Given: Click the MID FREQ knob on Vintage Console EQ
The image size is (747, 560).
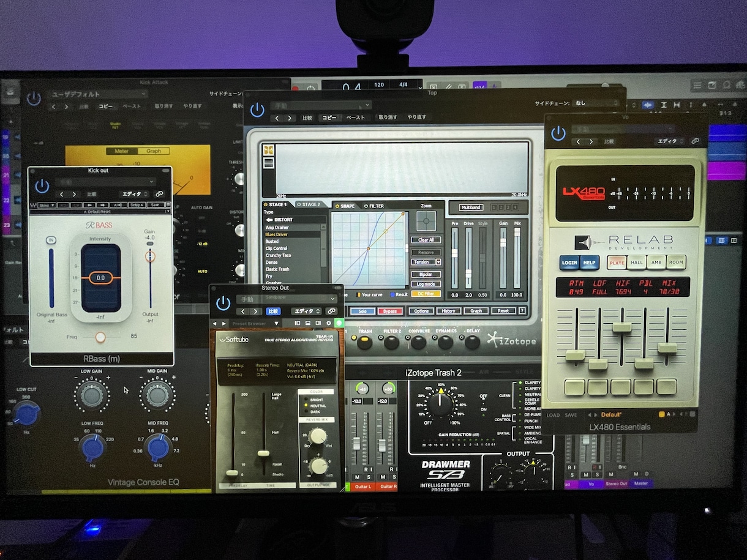Looking at the screenshot, I should pyautogui.click(x=158, y=449).
